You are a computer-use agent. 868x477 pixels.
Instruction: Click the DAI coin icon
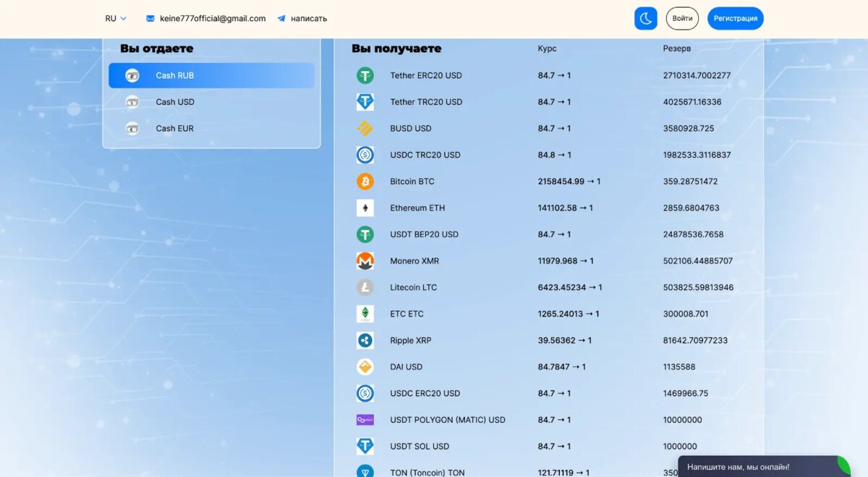click(x=365, y=367)
